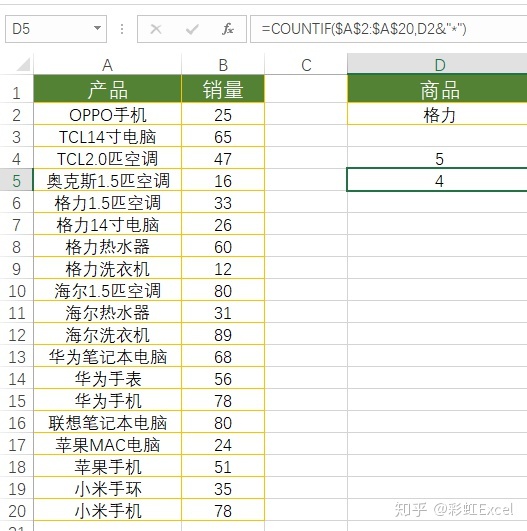This screenshot has width=527, height=531.
Task: Select column A header
Action: click(107, 65)
